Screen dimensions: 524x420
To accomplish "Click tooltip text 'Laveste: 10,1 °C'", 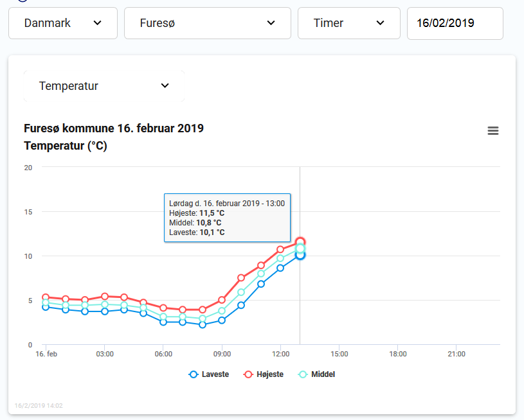I will click(x=197, y=232).
